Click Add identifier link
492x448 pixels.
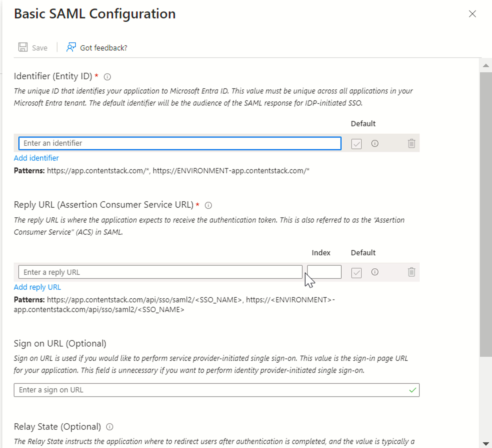36,158
